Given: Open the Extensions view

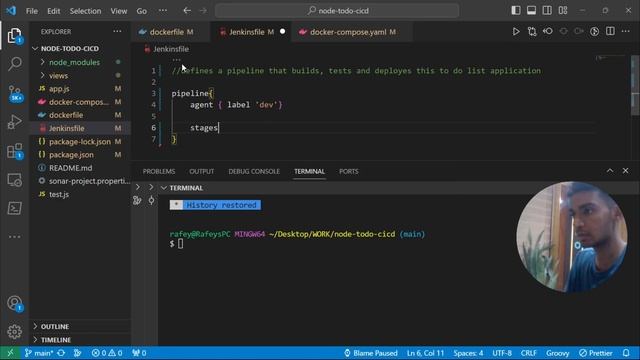Looking at the screenshot, I should (15, 151).
